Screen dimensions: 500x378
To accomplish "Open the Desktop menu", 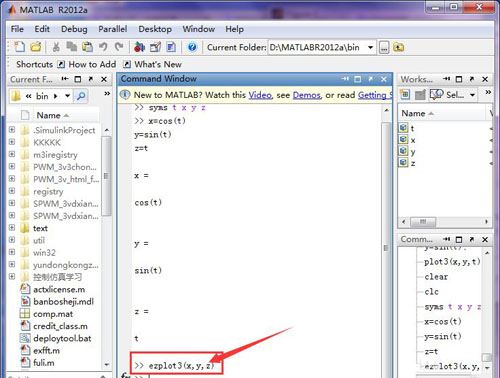I will pos(155,29).
